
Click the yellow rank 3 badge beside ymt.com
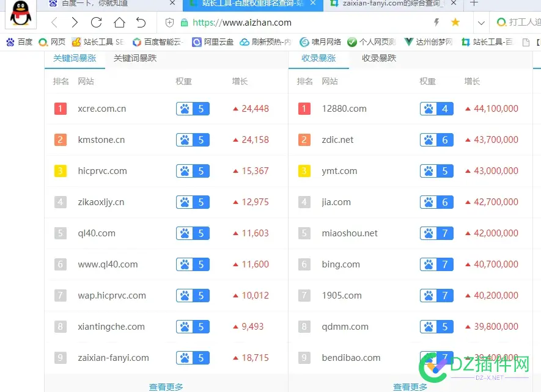pyautogui.click(x=304, y=171)
